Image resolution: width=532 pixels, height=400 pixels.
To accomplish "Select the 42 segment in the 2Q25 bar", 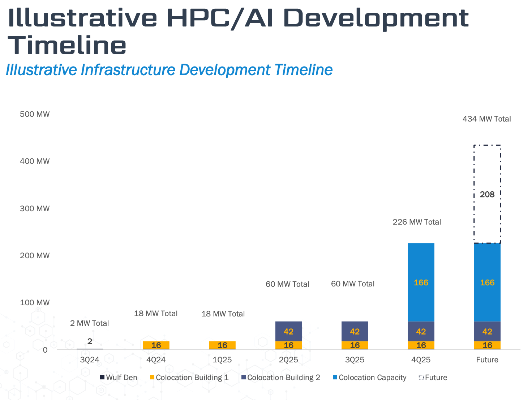I will tap(288, 331).
